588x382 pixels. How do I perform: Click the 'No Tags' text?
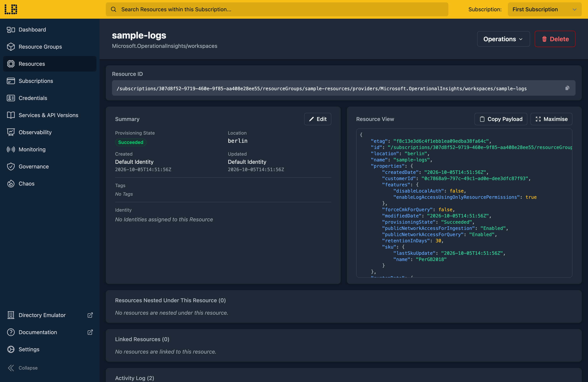pyautogui.click(x=124, y=194)
